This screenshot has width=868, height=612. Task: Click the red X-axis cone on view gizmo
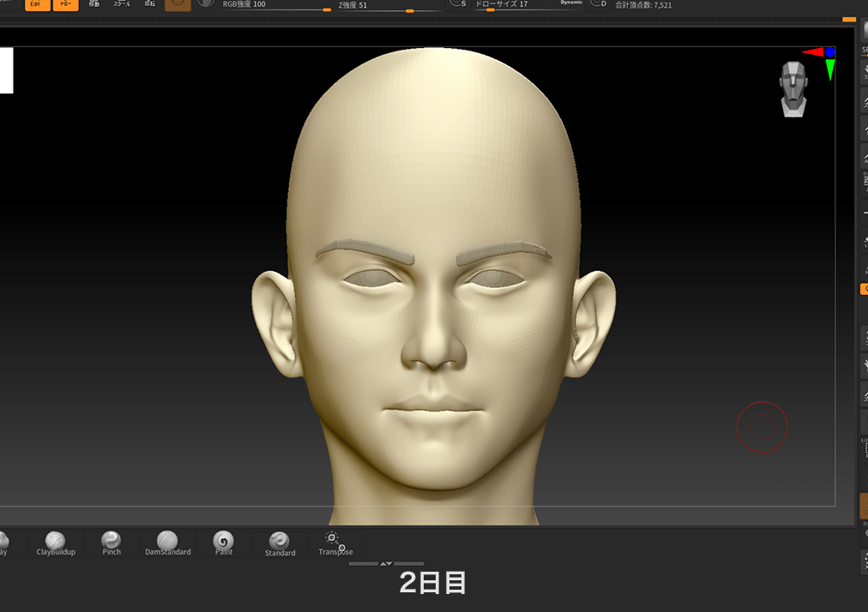pyautogui.click(x=812, y=52)
